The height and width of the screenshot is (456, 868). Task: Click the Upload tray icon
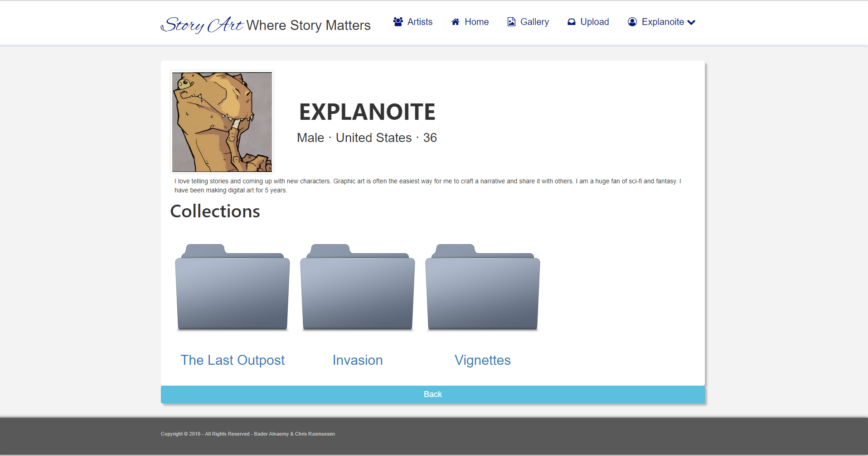(572, 22)
